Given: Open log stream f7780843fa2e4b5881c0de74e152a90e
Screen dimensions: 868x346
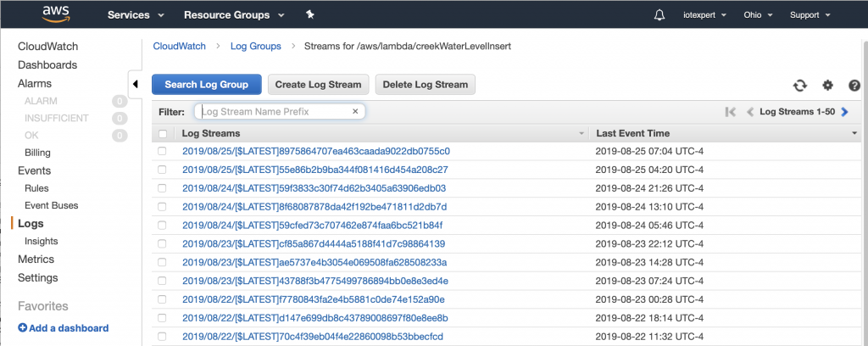Looking at the screenshot, I should (x=314, y=299).
